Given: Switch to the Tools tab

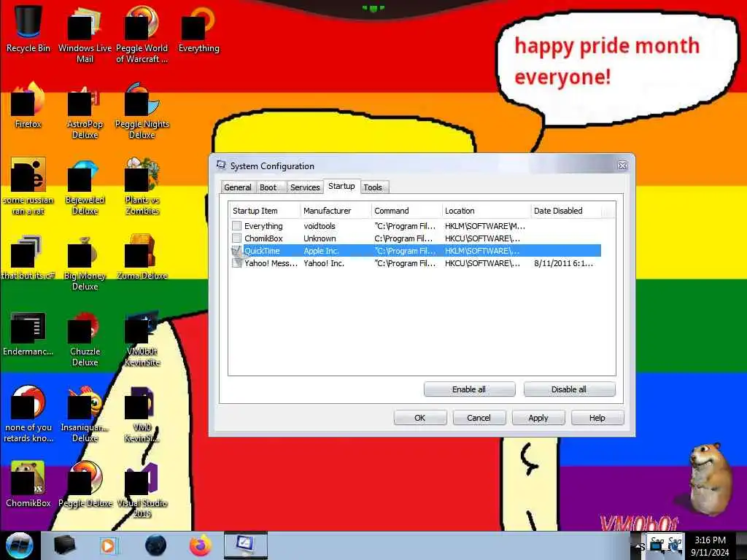Looking at the screenshot, I should coord(373,187).
